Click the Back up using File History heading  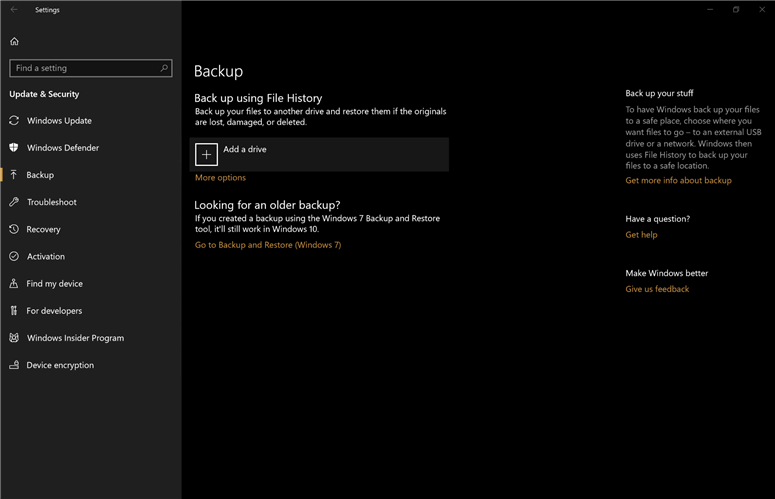pyautogui.click(x=258, y=98)
